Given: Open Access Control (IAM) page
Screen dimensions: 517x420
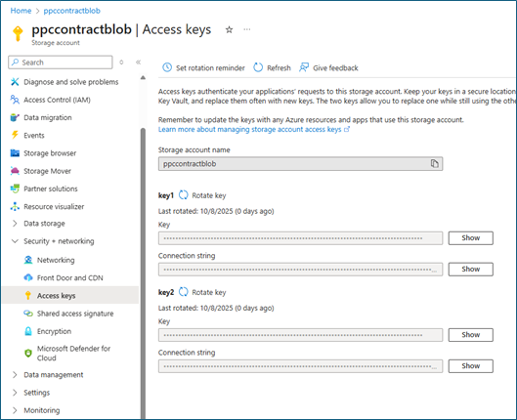Looking at the screenshot, I should pos(57,100).
